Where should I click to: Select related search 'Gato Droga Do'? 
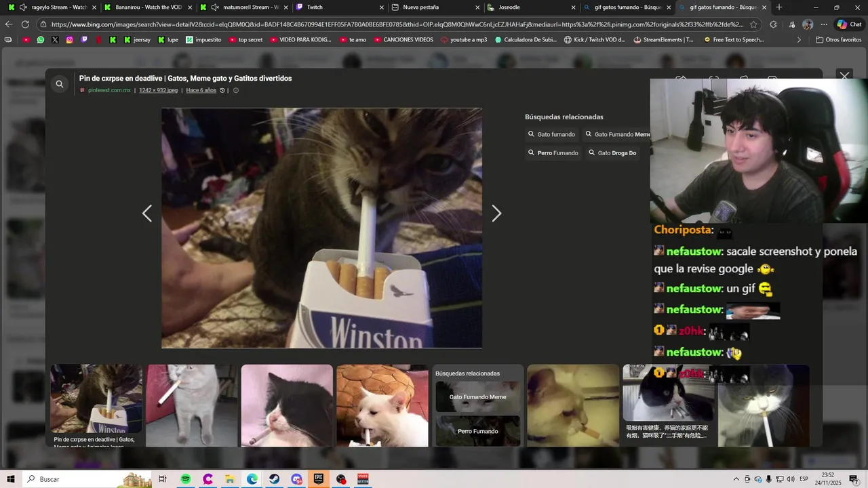612,153
